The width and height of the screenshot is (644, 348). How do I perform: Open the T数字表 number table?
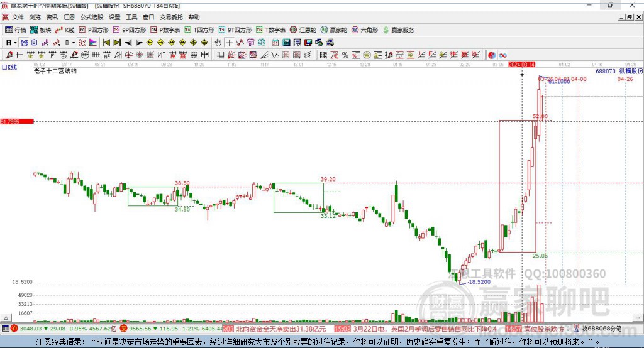pos(270,30)
